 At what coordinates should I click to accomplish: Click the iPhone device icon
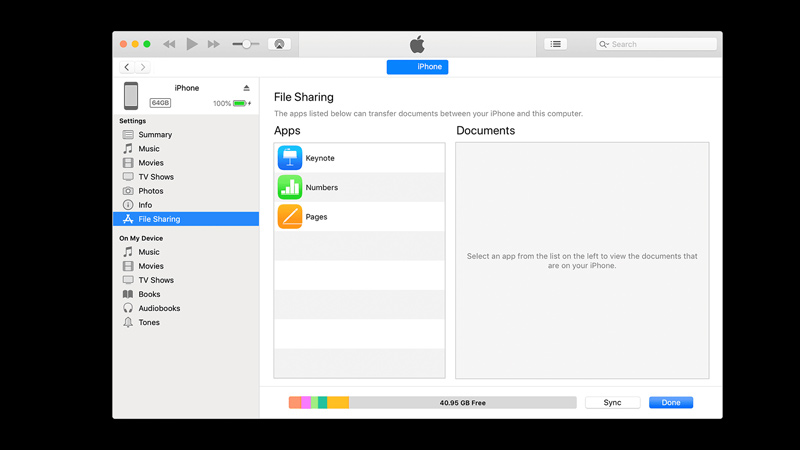click(x=131, y=96)
